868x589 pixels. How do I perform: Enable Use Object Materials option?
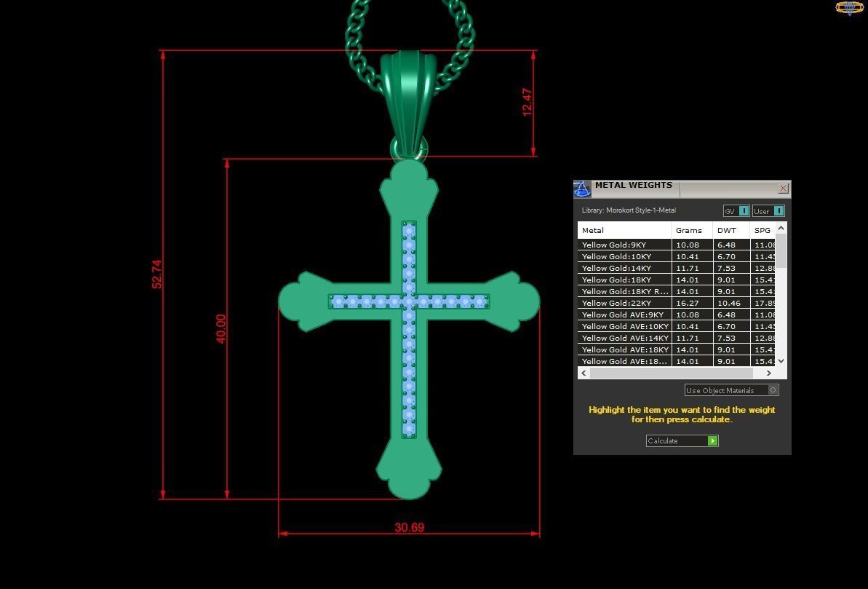coord(732,390)
